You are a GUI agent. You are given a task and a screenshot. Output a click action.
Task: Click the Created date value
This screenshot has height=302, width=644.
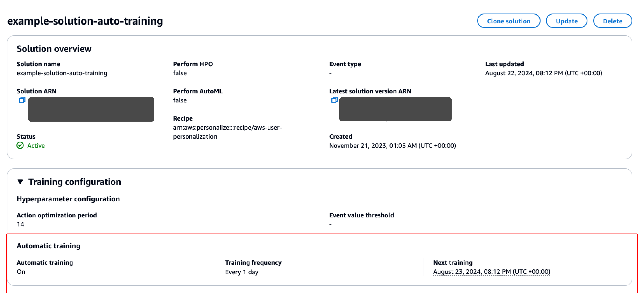[392, 146]
